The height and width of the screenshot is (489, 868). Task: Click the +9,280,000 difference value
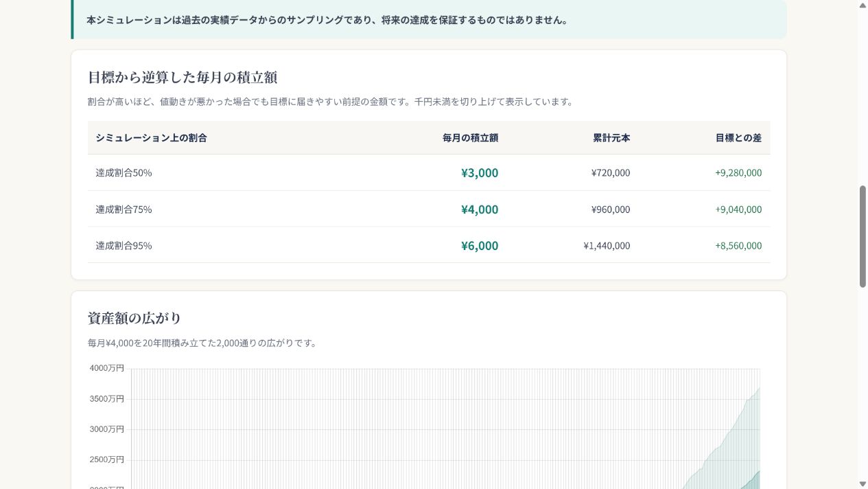(738, 172)
